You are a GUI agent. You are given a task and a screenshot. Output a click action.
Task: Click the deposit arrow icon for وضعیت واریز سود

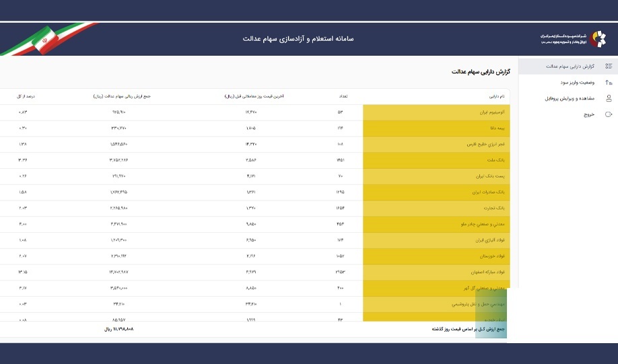point(609,82)
